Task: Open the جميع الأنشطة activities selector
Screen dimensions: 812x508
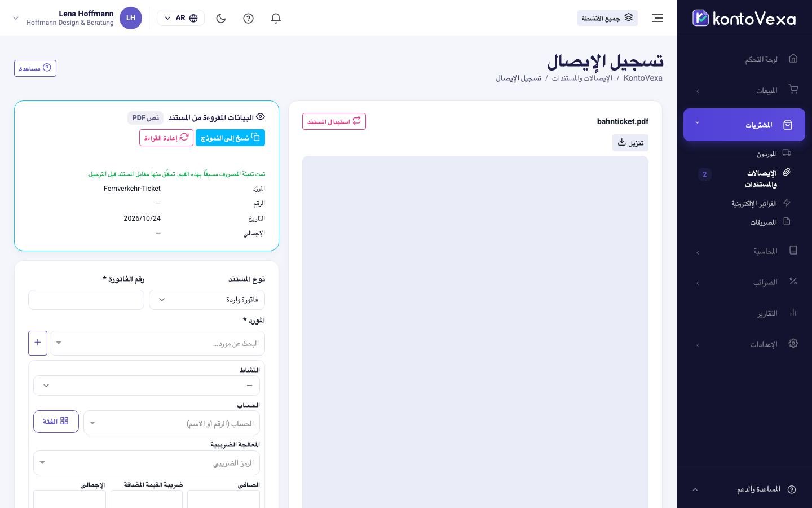Action: (607, 18)
